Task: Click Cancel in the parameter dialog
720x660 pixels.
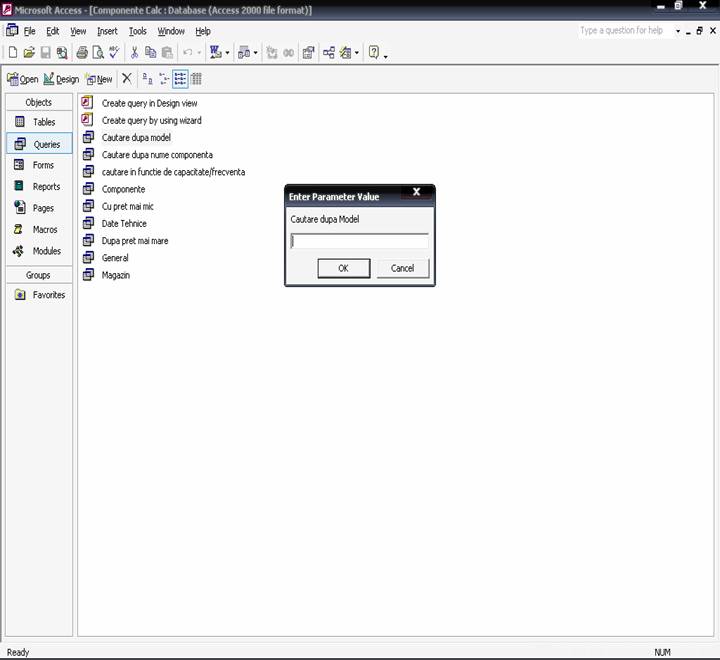Action: click(x=402, y=268)
